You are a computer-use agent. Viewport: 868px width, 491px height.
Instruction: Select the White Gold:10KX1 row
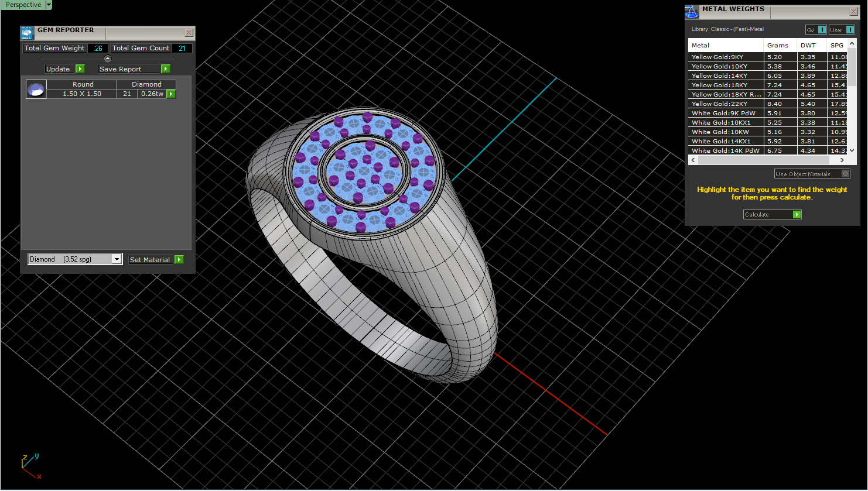(768, 123)
